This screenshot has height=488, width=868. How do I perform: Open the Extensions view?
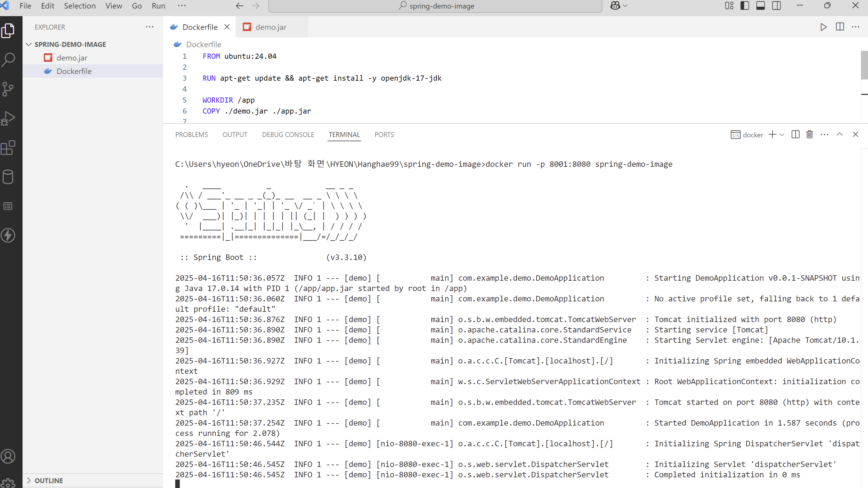(8, 148)
